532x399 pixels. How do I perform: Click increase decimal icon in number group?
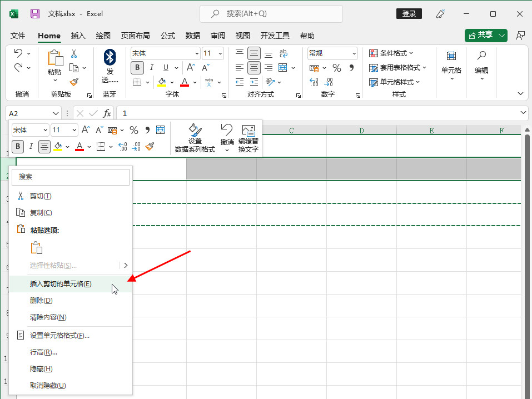[x=314, y=82]
